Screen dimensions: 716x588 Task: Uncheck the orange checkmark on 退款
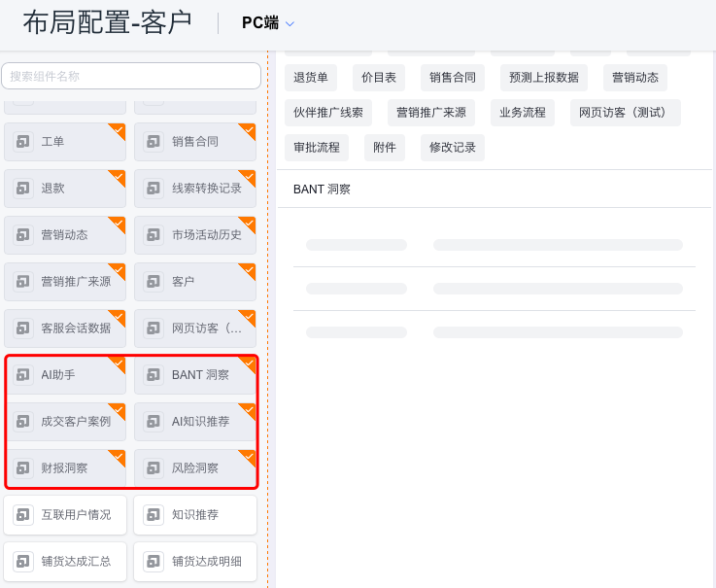pyautogui.click(x=119, y=176)
